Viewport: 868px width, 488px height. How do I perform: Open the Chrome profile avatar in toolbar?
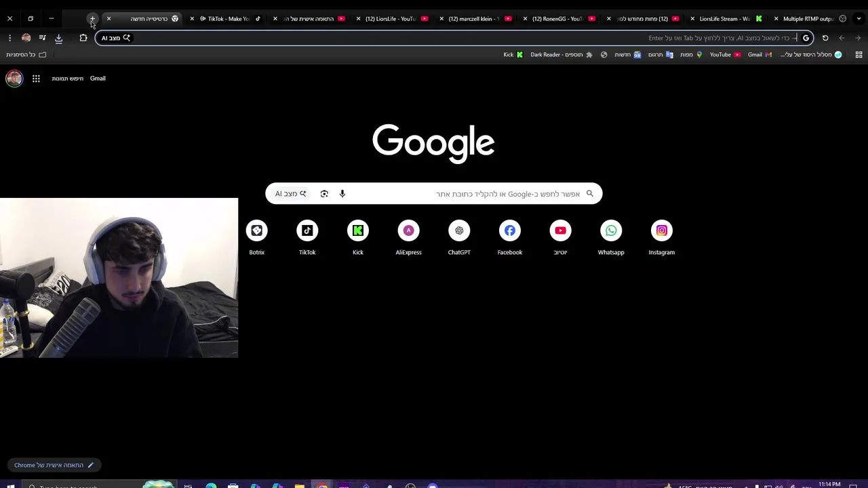[x=26, y=38]
